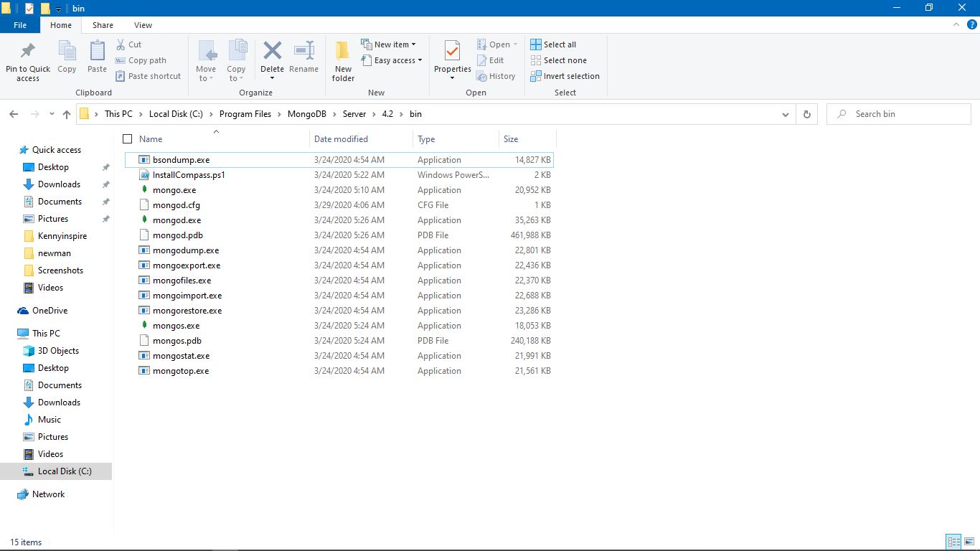
Task: Click the Help question mark icon
Action: (972, 24)
